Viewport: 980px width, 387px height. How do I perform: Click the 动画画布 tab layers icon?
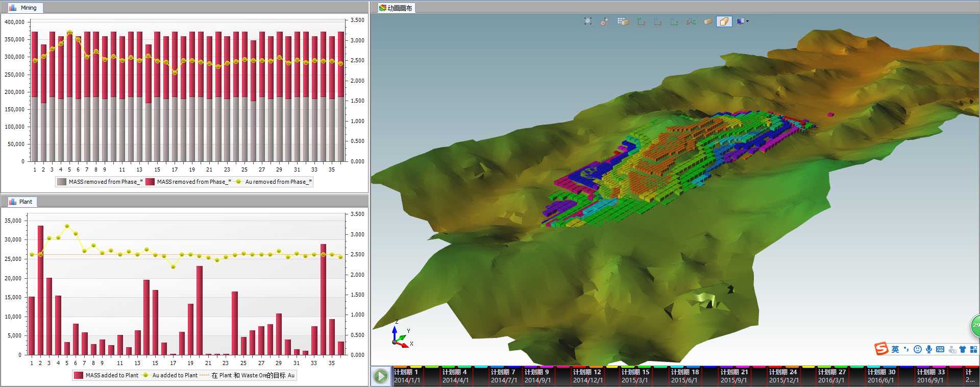(382, 8)
